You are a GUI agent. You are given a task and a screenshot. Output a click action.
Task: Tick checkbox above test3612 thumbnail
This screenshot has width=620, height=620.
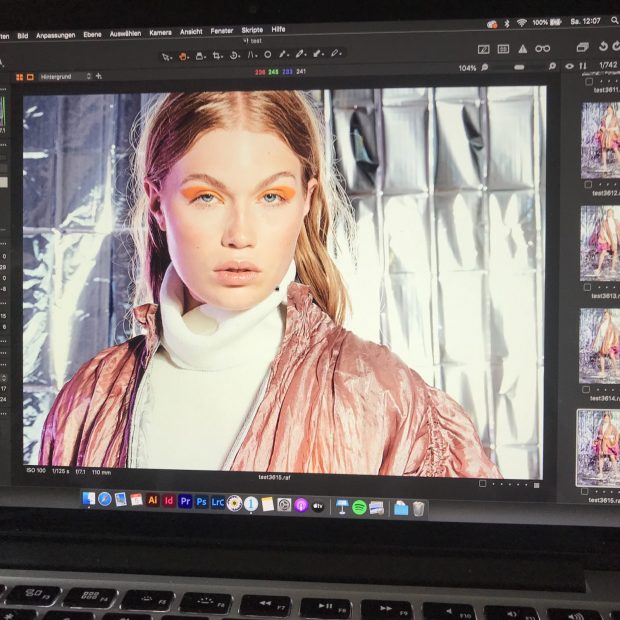pos(588,185)
